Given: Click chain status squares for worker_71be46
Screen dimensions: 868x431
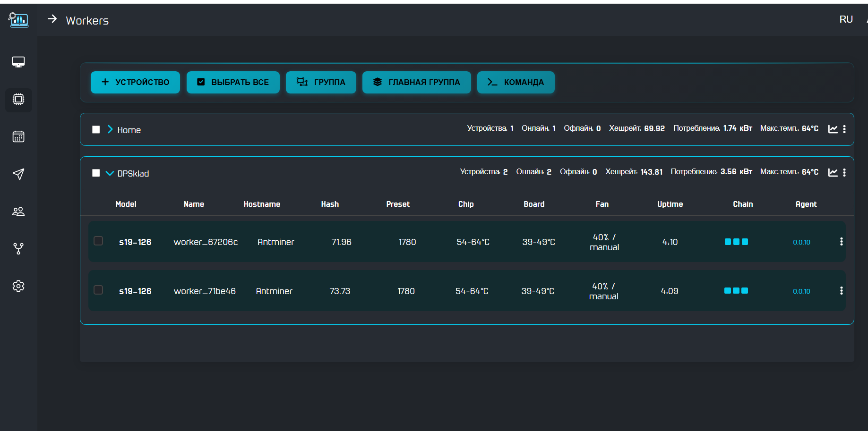Looking at the screenshot, I should [x=736, y=291].
